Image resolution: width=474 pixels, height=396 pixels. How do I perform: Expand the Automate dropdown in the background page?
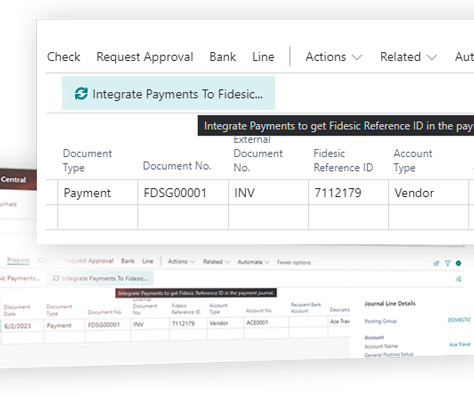pos(253,262)
